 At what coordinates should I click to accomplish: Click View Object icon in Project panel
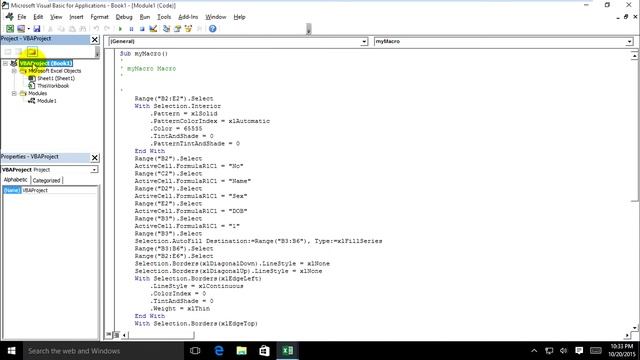click(19, 52)
